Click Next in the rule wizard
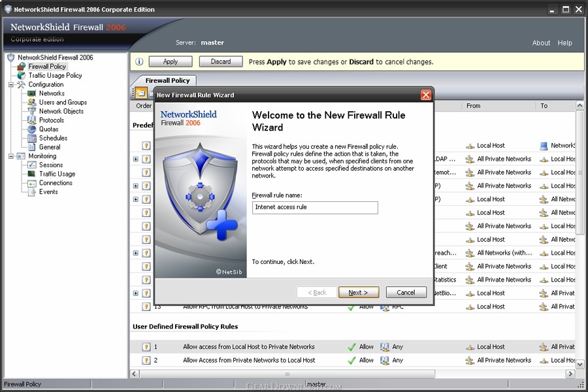 pos(359,292)
